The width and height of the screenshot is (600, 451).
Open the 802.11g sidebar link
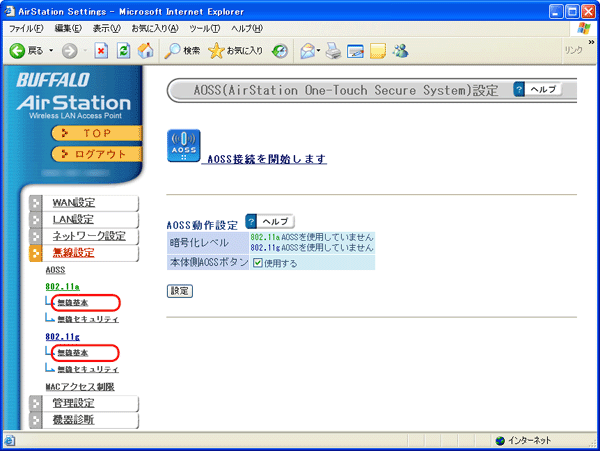click(x=62, y=337)
